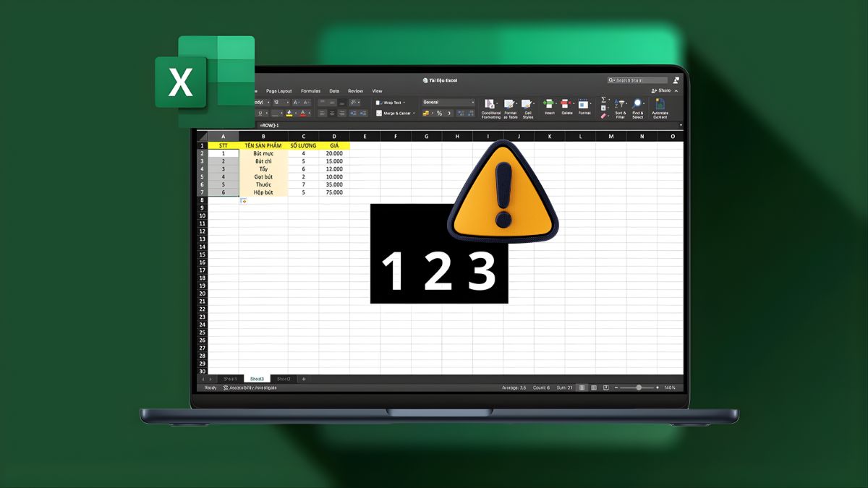Screen dimensions: 868x488
Task: Click the AutoSum icon
Action: (603, 99)
